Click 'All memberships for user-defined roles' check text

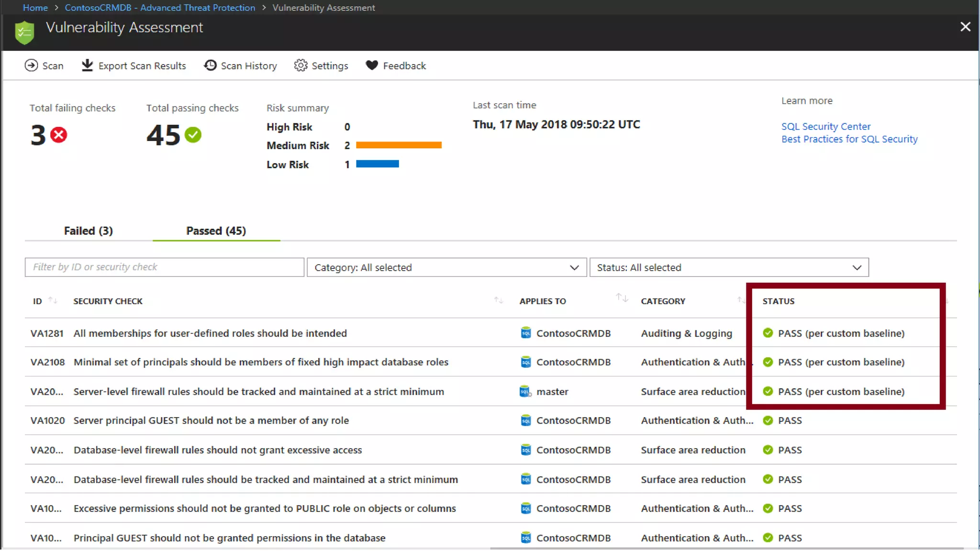point(210,333)
